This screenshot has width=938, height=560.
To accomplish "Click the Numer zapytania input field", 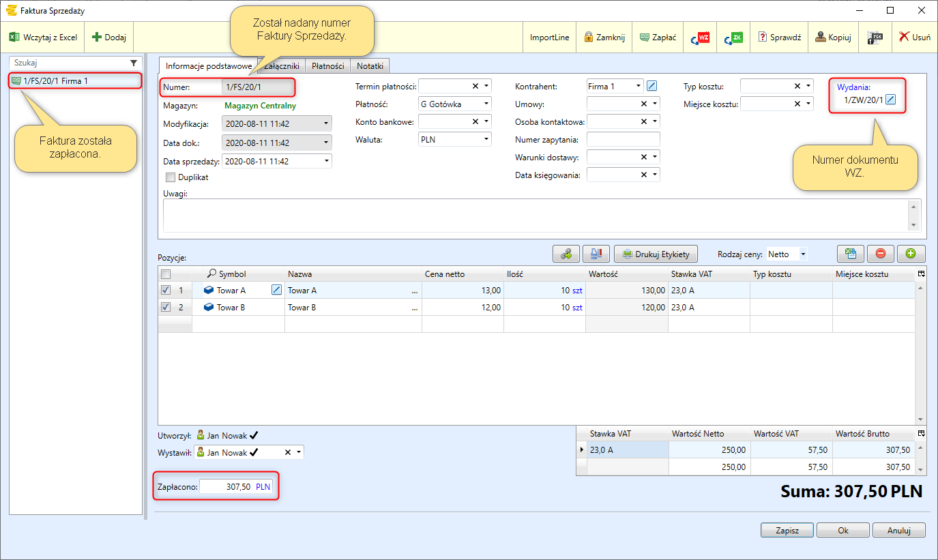I will [x=623, y=139].
